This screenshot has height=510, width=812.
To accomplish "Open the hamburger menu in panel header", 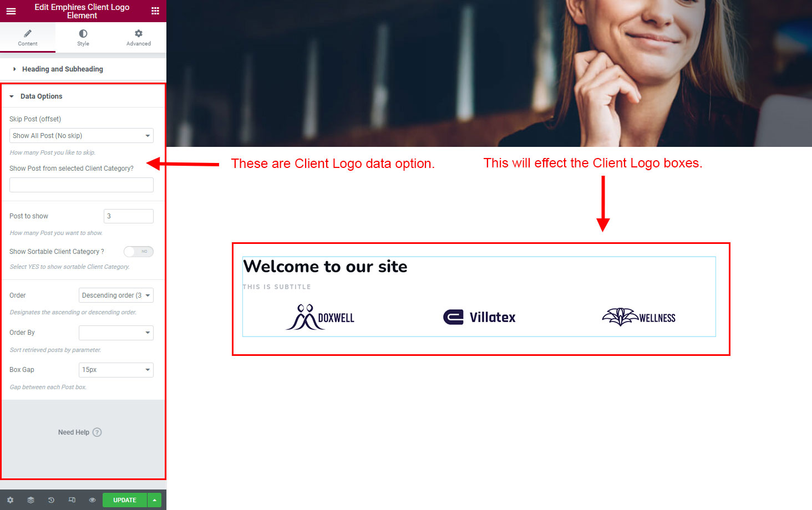I will [11, 11].
